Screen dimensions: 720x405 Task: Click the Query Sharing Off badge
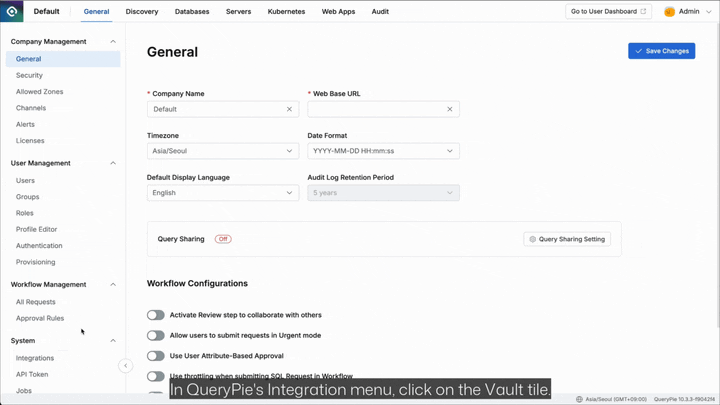(x=223, y=239)
